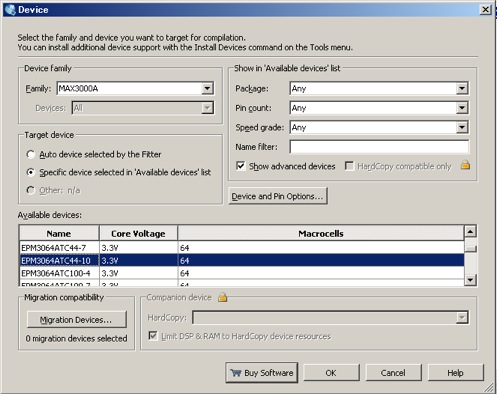Viewport: 497px width, 394px height.
Task: Click the Device dialog title bar icon
Action: [x=10, y=10]
